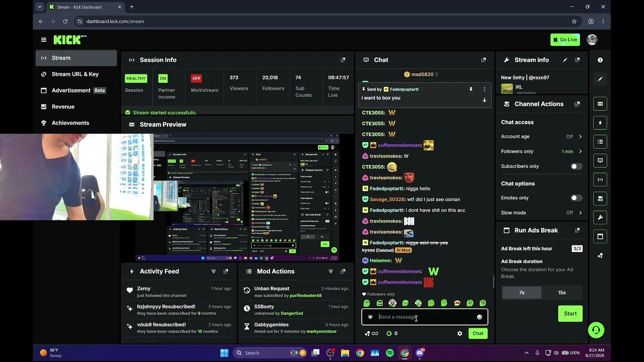Open DangerGxd moderator link

click(x=292, y=314)
